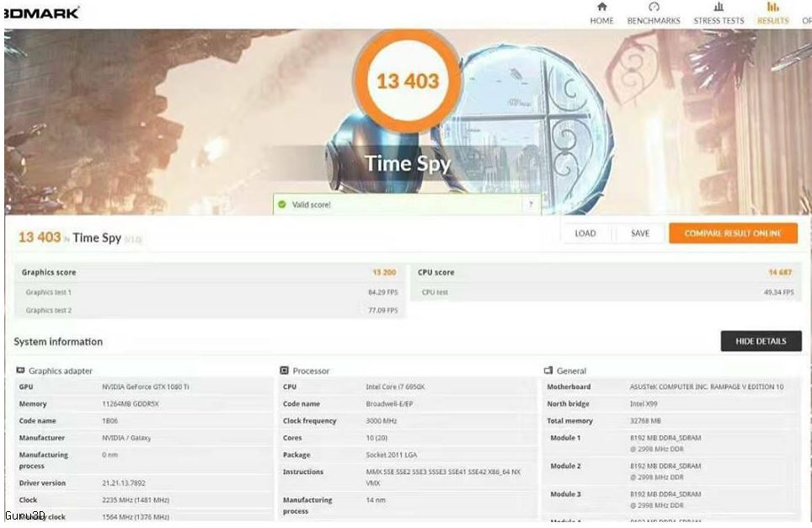Screen dimensions: 812x528
Task: Open the Benchmarks tab
Action: coord(653,20)
